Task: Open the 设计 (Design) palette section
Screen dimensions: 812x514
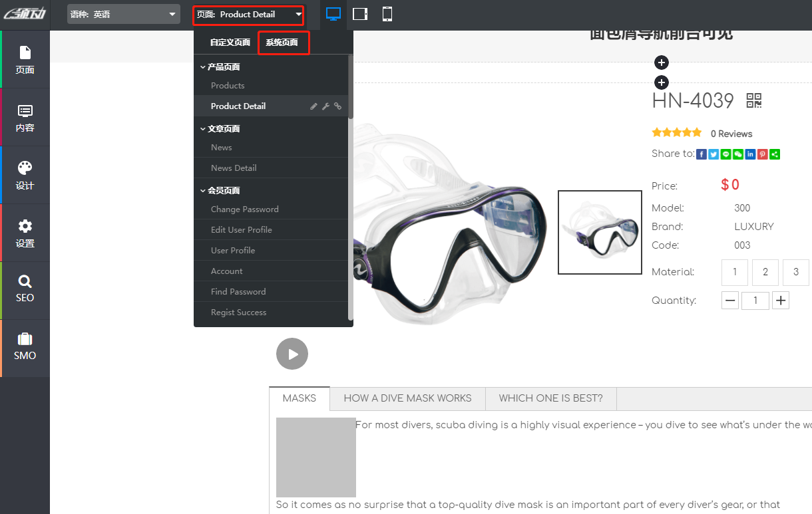Action: (x=25, y=176)
